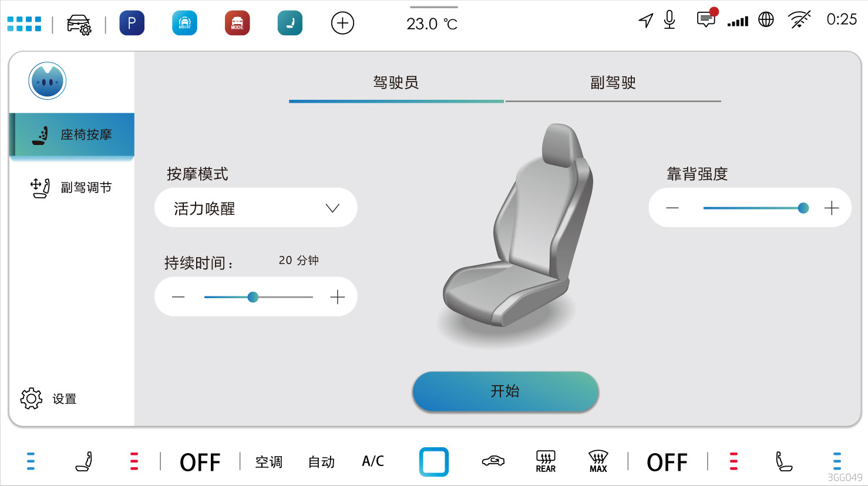868x486 pixels.
Task: Tap the avatar assistant at sidebar top
Action: 48,81
